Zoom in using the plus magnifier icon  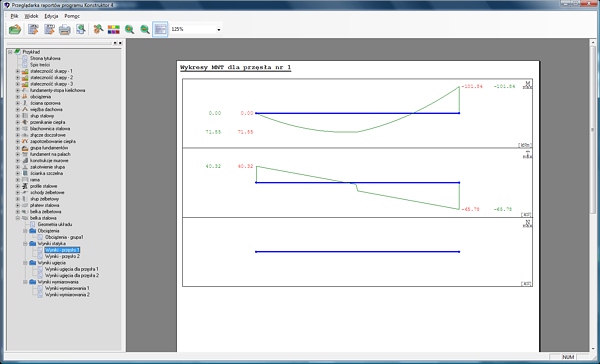coord(129,29)
